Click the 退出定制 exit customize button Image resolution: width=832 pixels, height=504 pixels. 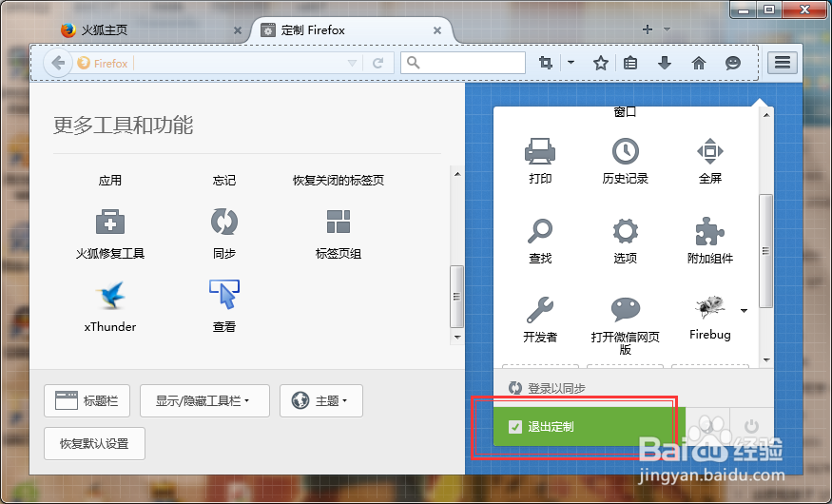590,427
